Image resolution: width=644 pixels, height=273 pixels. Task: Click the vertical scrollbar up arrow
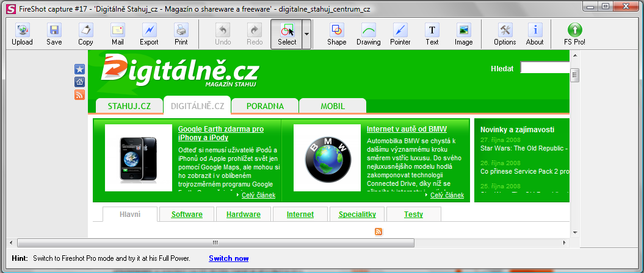575,55
